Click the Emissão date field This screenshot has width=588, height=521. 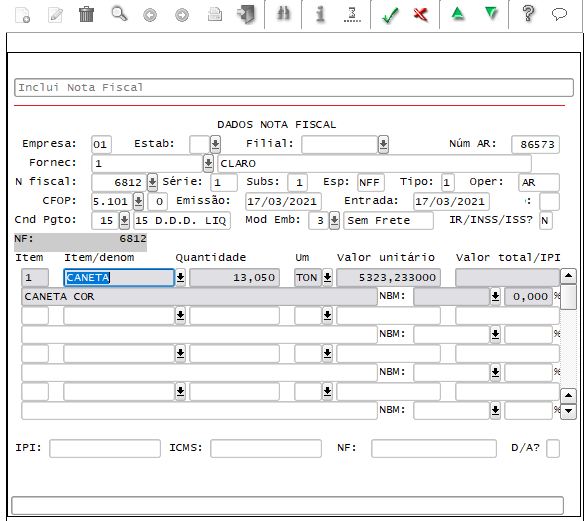pyautogui.click(x=284, y=201)
